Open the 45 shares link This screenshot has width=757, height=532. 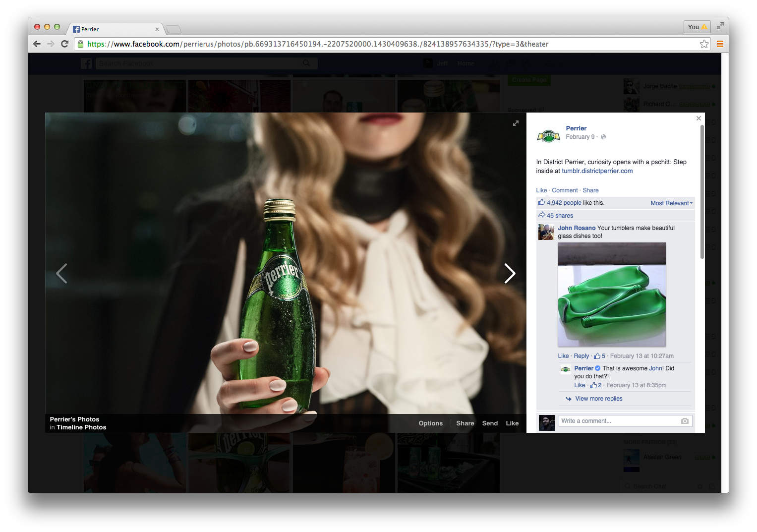pos(560,216)
